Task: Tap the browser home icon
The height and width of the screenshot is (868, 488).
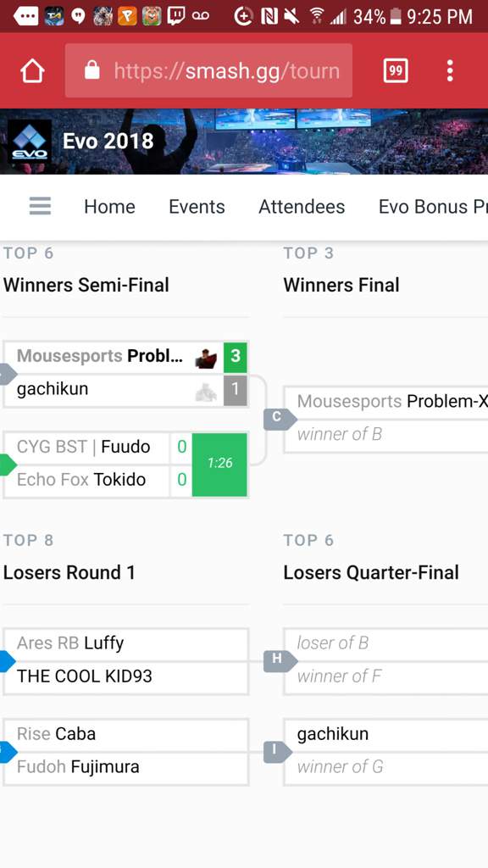Action: coord(32,71)
